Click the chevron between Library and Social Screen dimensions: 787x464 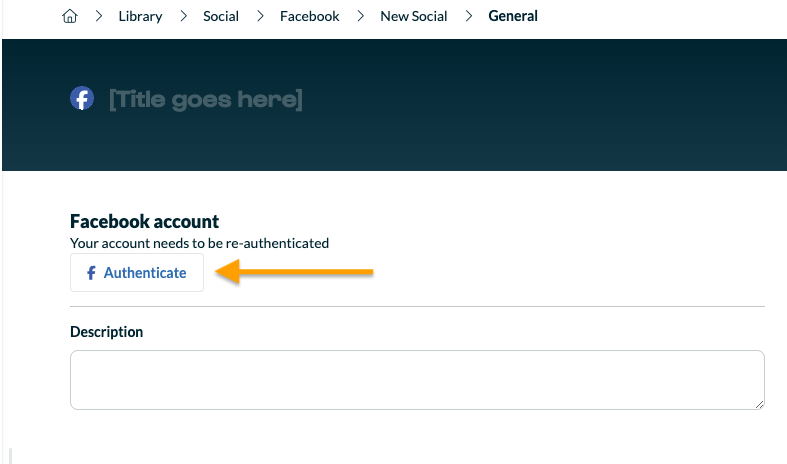pos(184,16)
